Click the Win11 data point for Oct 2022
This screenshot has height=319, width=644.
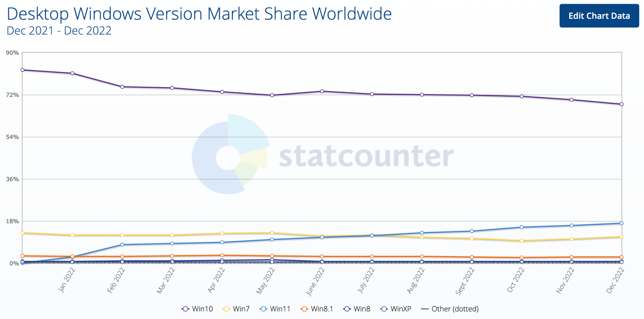tap(522, 227)
